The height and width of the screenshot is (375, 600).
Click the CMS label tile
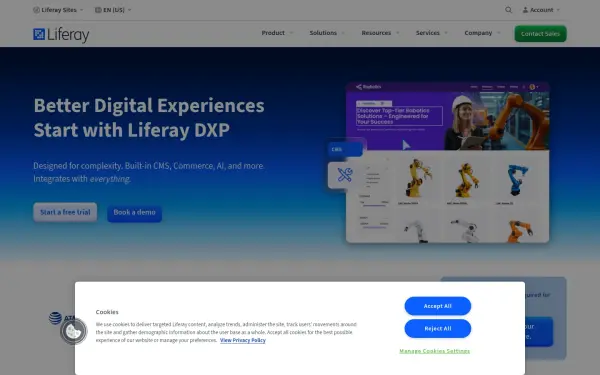pos(345,149)
